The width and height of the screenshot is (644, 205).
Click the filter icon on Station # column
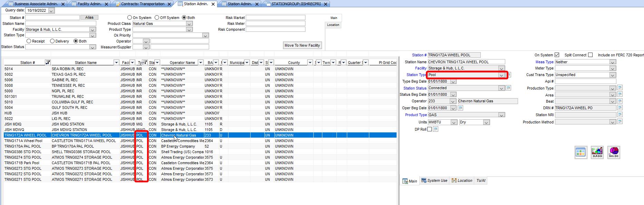(x=48, y=63)
